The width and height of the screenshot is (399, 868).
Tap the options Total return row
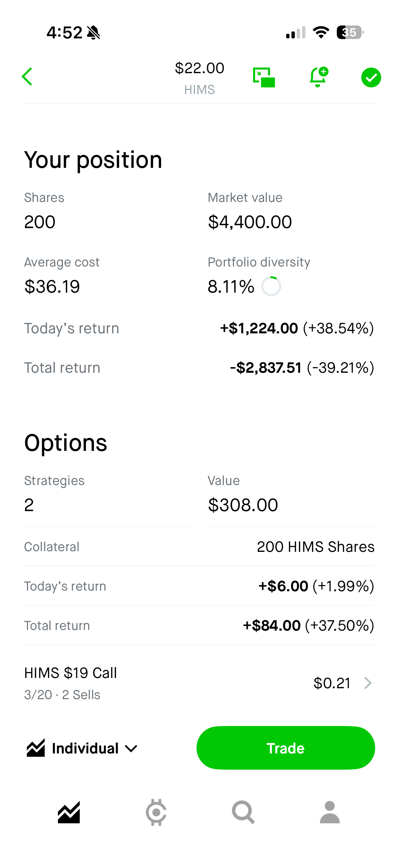tap(199, 625)
